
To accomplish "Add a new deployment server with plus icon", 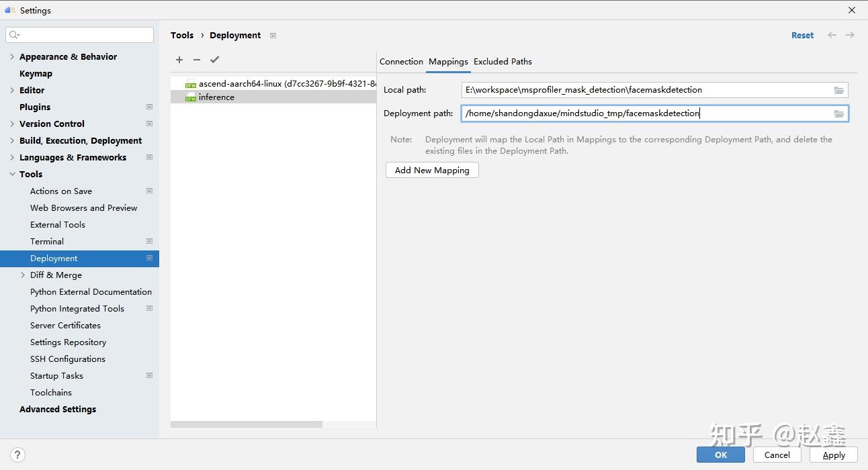I will click(x=179, y=60).
